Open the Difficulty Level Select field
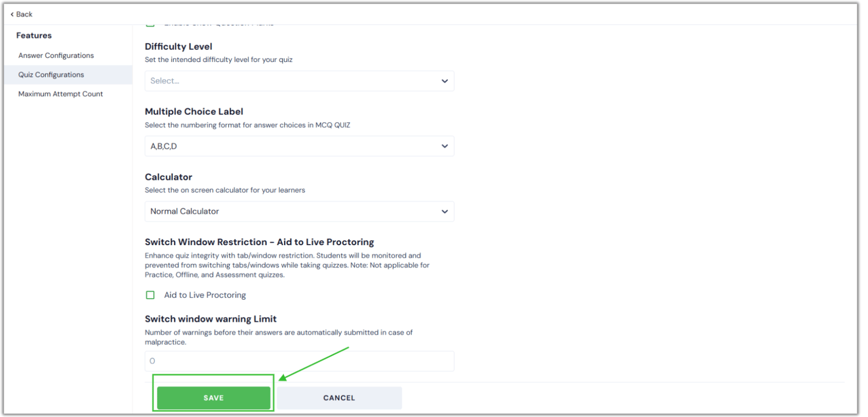This screenshot has width=868, height=417. [x=293, y=81]
